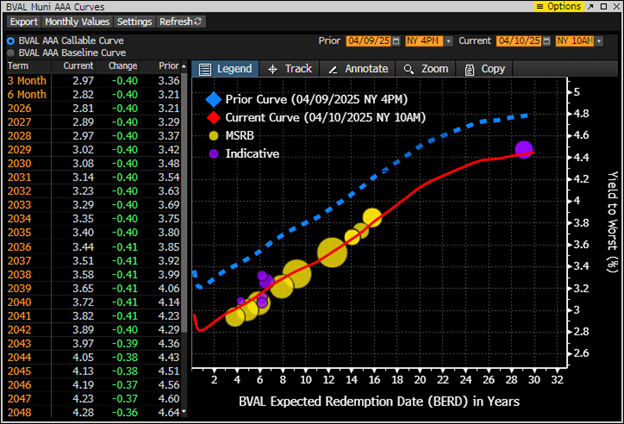Screen dimensions: 624x424
Task: Open the Options menu
Action: pos(559,6)
